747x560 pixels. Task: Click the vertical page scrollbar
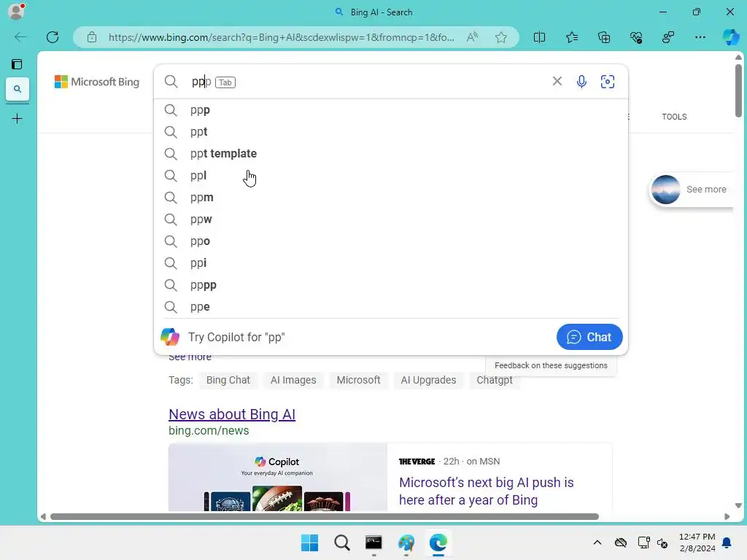738,90
